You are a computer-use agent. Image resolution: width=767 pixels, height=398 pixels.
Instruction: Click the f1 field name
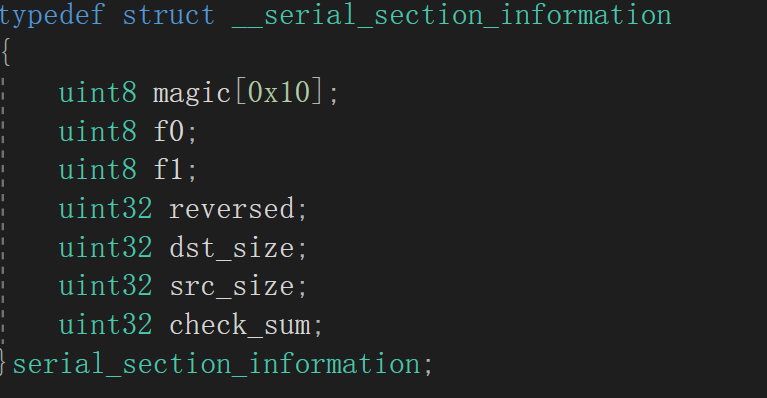169,170
